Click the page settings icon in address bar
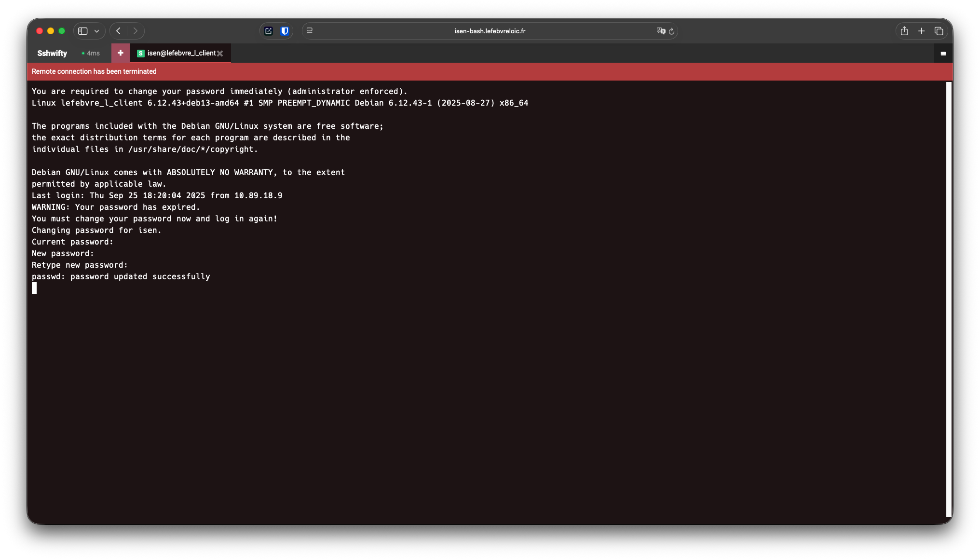This screenshot has height=560, width=980. (310, 31)
